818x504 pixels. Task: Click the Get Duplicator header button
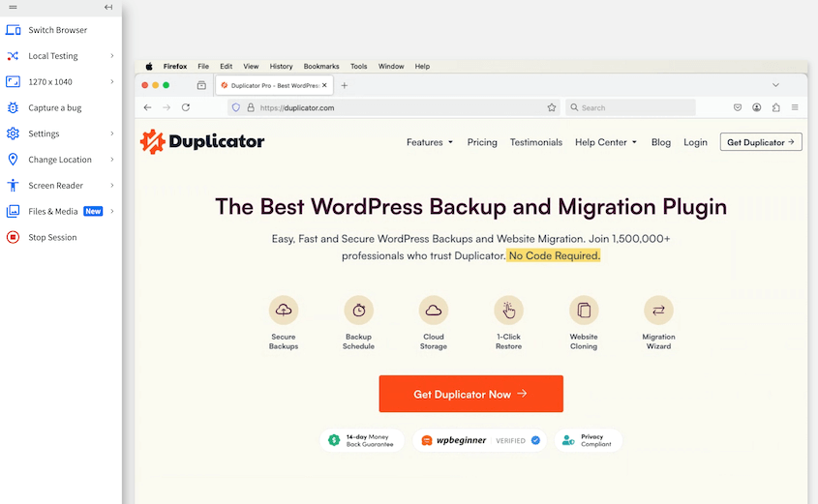pos(761,142)
